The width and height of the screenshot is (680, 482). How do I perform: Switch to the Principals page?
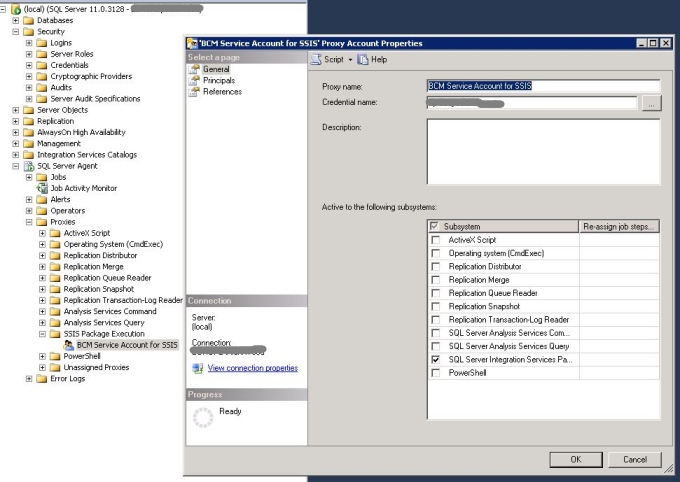219,80
